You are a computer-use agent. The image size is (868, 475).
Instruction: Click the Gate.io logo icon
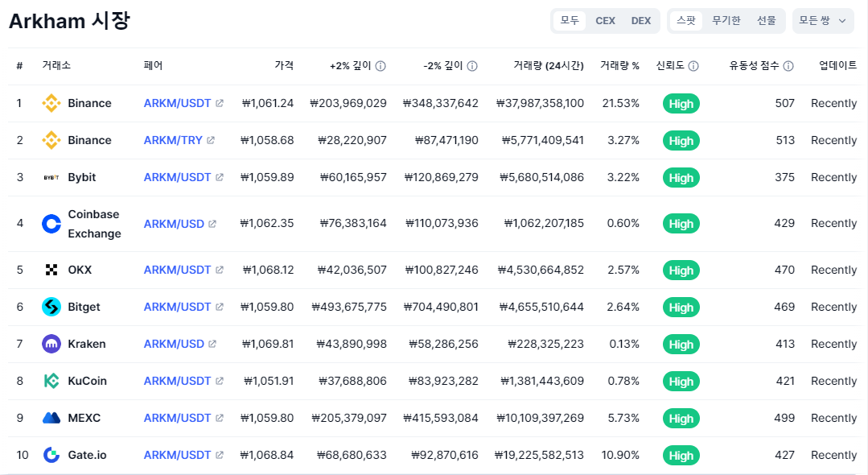point(51,455)
